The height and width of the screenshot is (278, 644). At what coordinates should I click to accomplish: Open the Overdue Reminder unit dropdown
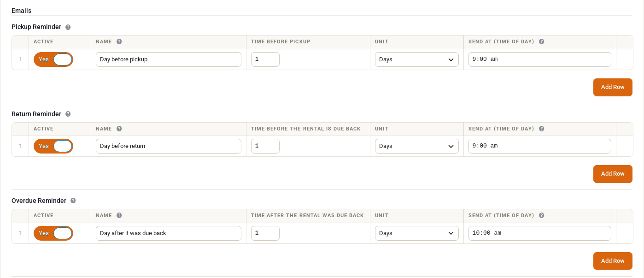click(417, 233)
